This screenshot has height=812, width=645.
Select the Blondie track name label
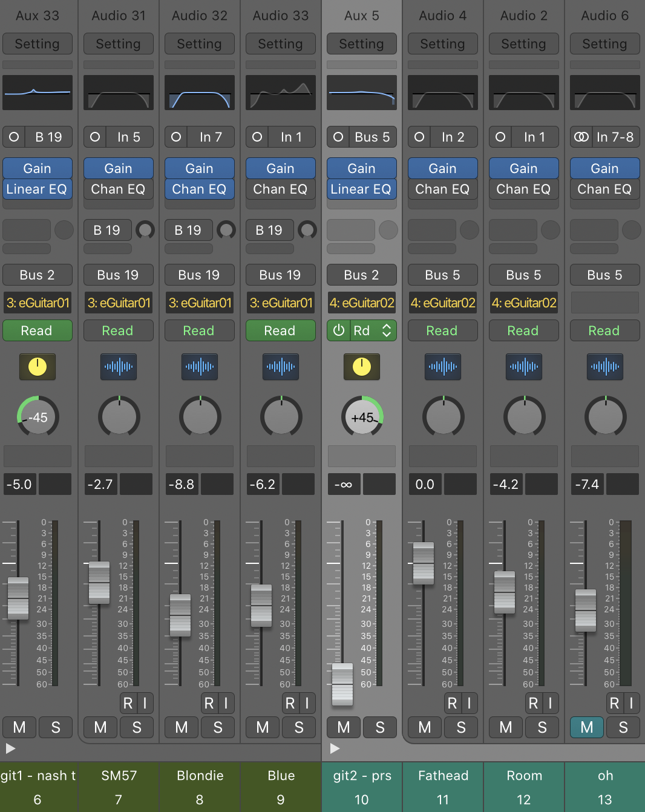coord(200,776)
